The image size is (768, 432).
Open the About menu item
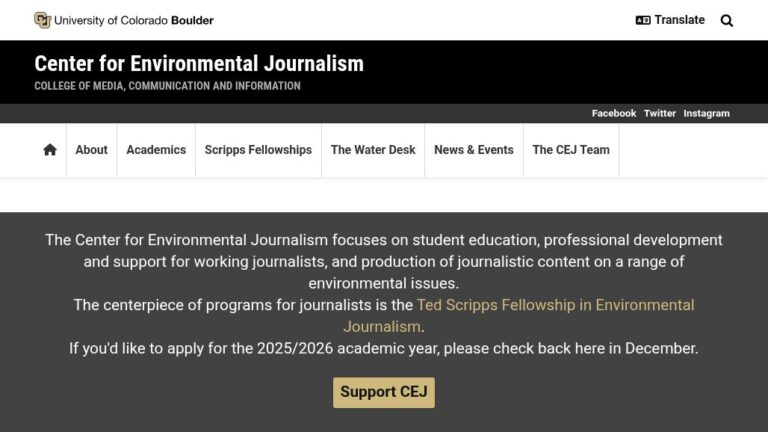(x=92, y=150)
